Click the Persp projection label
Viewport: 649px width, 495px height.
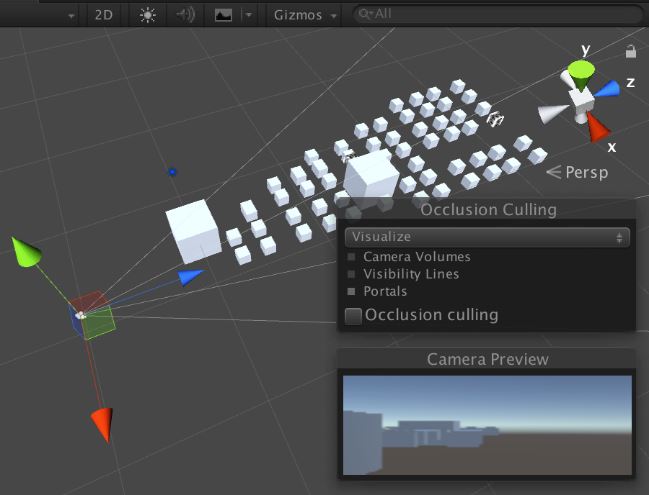[x=586, y=172]
